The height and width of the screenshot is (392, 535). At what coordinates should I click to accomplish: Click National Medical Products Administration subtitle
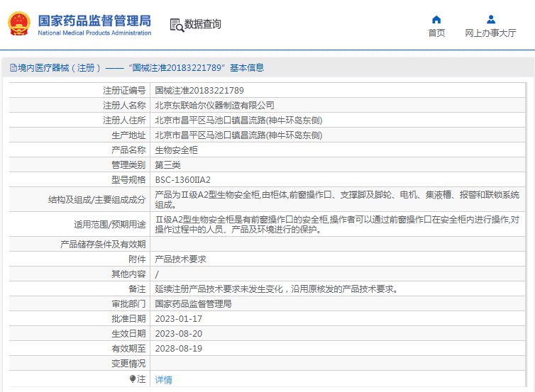pos(94,33)
